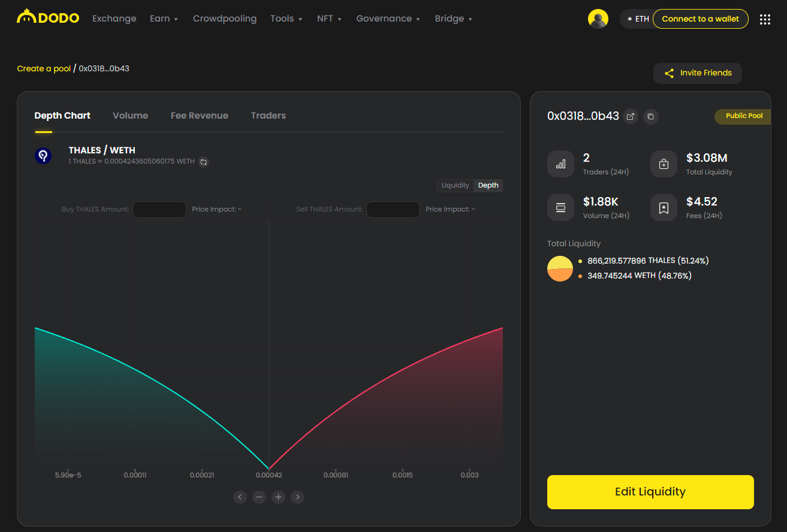787x532 pixels.
Task: Click the 5.90e-5 axis label
Action: (x=68, y=475)
